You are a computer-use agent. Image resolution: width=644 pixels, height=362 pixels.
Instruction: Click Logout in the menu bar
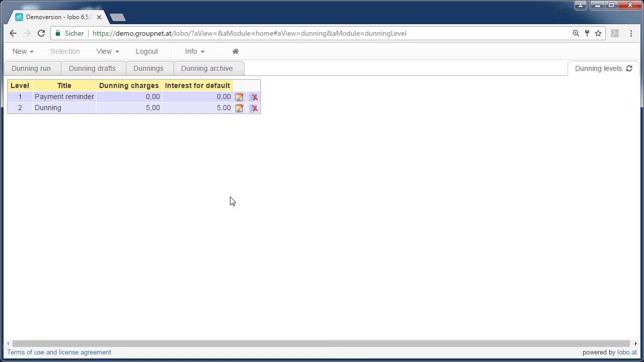[147, 51]
